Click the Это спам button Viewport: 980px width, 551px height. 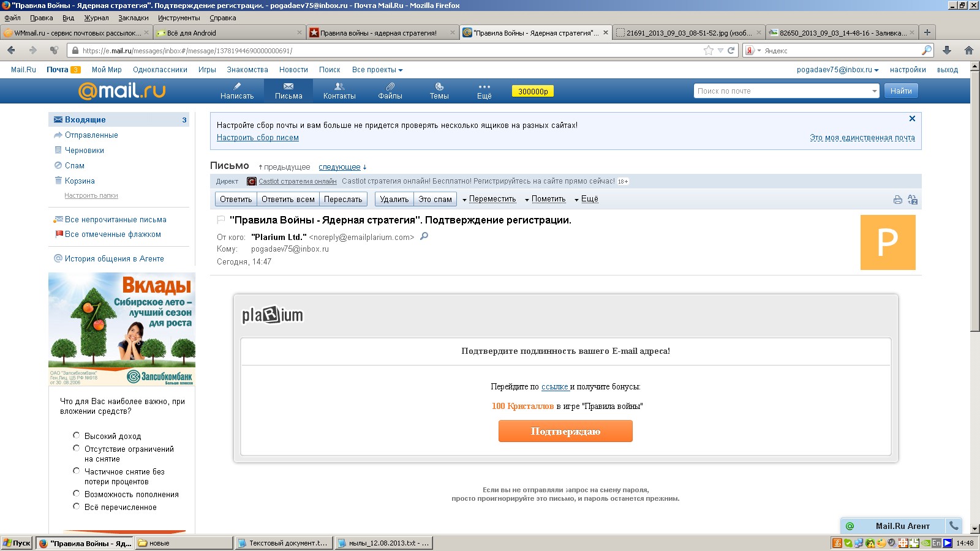(x=435, y=199)
